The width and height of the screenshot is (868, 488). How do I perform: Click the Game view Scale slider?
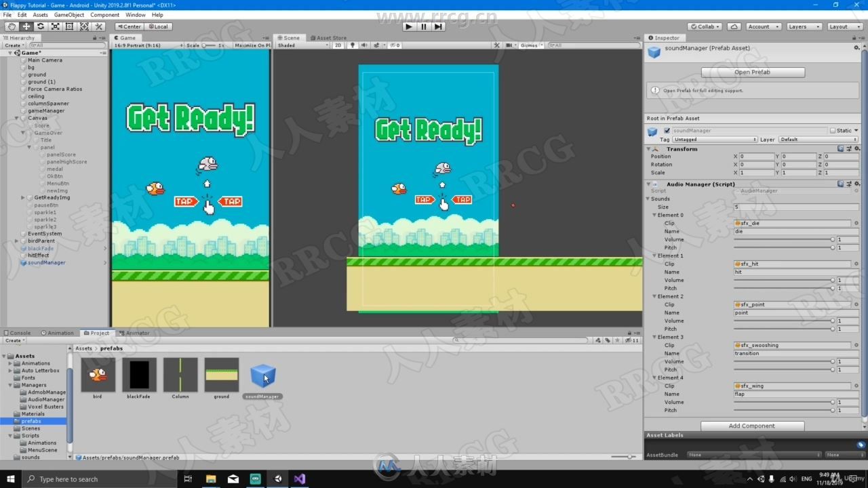point(209,45)
